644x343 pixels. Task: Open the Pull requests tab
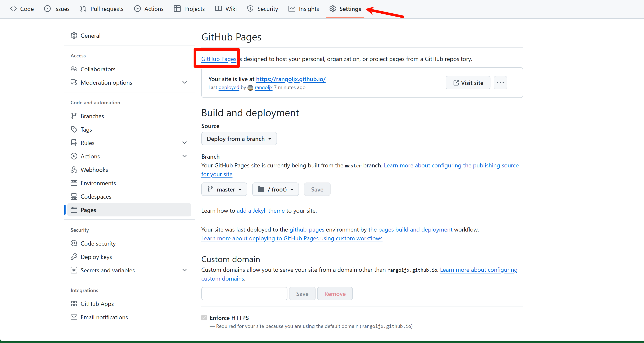tap(101, 9)
